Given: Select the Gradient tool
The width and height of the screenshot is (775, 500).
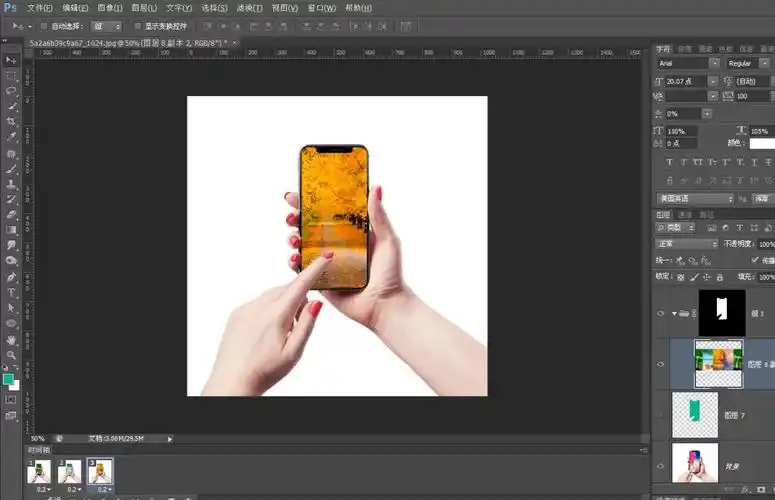Looking at the screenshot, I should tap(11, 230).
